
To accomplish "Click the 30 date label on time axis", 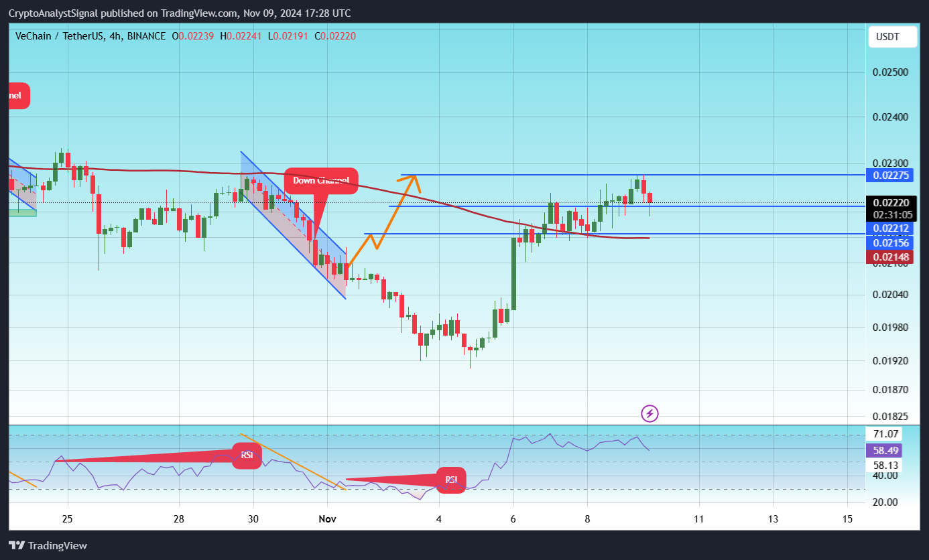I will [x=253, y=519].
